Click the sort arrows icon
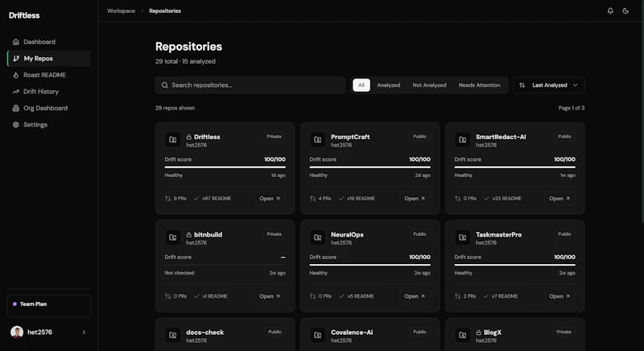Viewport: 644px width, 351px height. click(x=522, y=85)
